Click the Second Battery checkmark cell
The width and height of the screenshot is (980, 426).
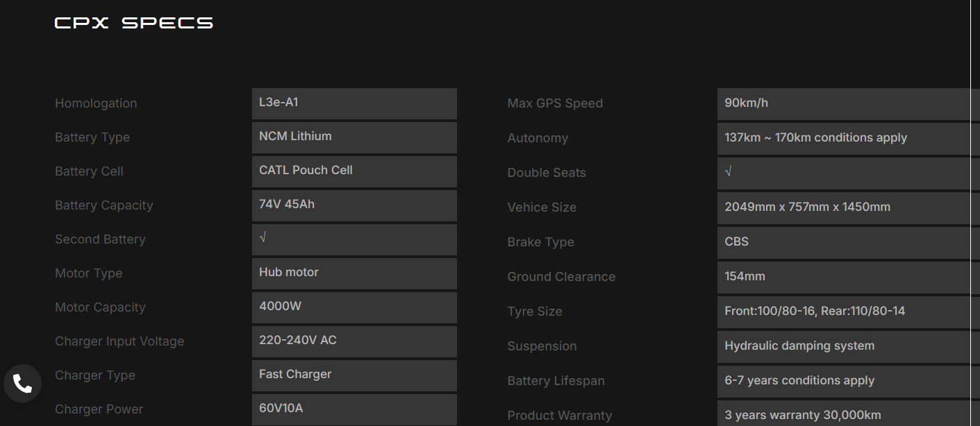[354, 240]
